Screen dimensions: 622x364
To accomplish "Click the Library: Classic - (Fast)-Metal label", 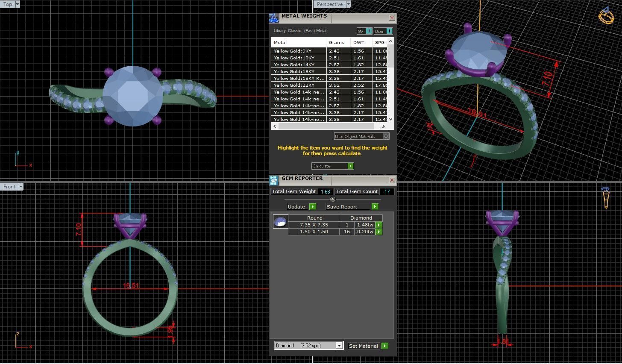I will [x=300, y=31].
